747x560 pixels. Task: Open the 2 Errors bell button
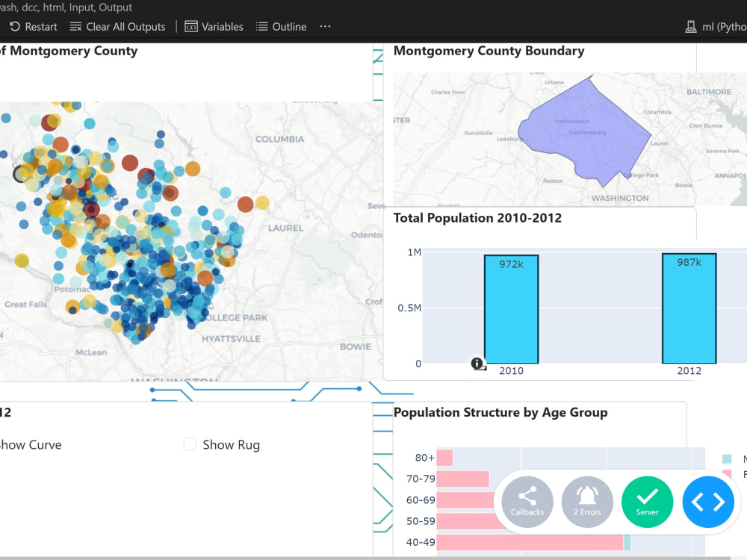point(587,502)
